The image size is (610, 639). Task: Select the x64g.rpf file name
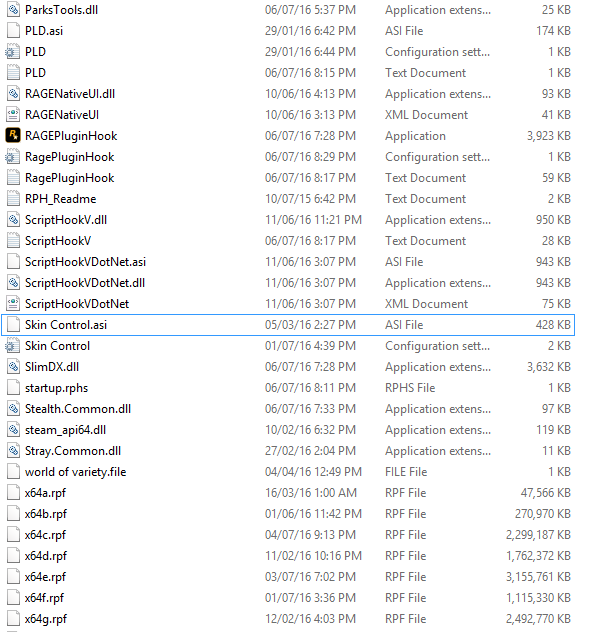(x=46, y=619)
